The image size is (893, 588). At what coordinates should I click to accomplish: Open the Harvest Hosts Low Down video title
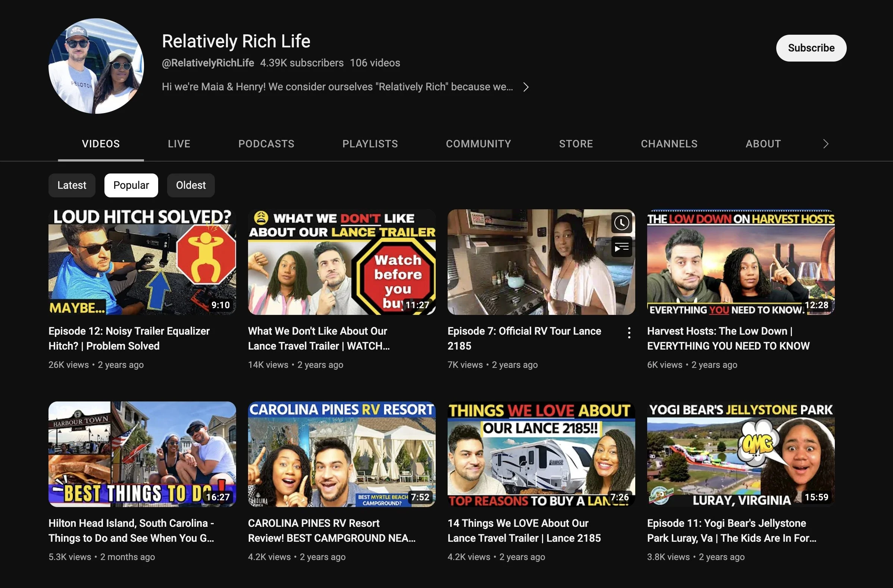[728, 338]
